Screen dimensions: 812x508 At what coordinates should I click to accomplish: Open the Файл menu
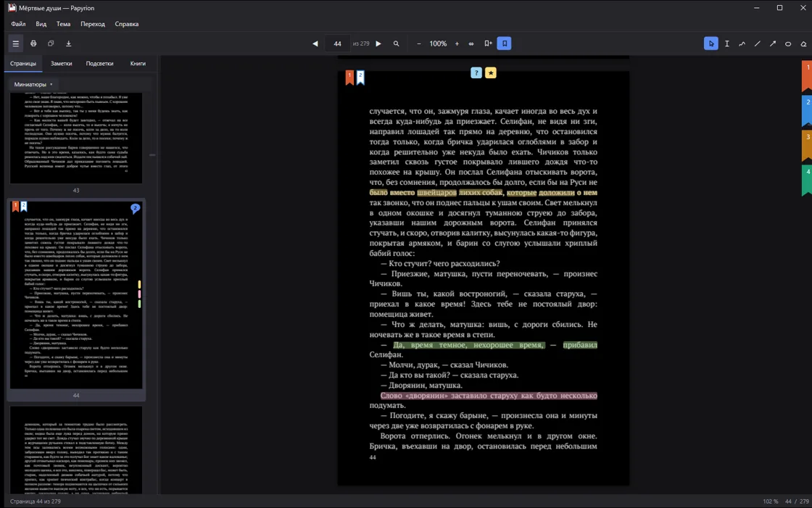pos(18,24)
